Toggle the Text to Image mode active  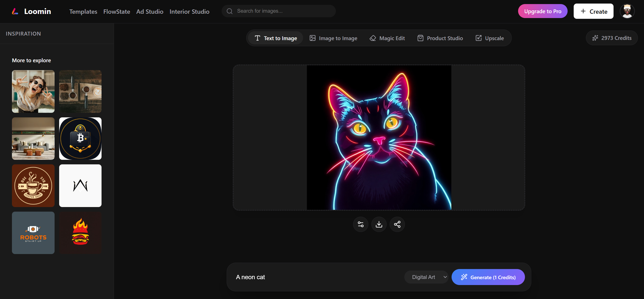[x=275, y=38]
